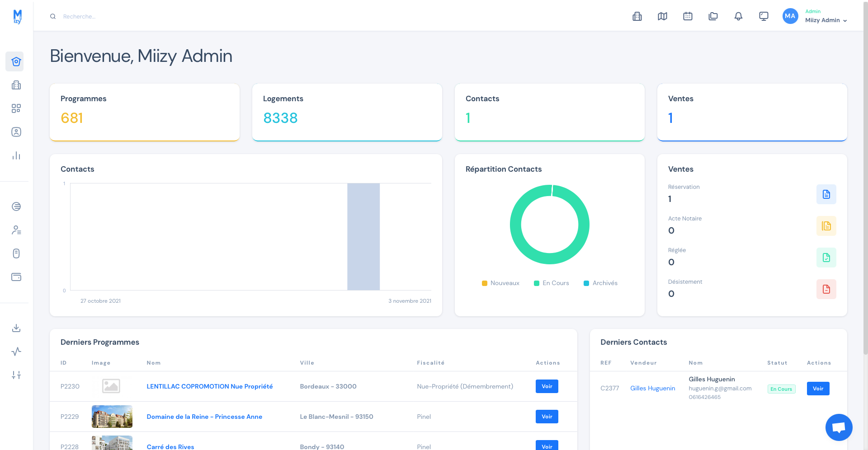
Task: Open the Ventes stat card showing 1
Action: point(752,112)
